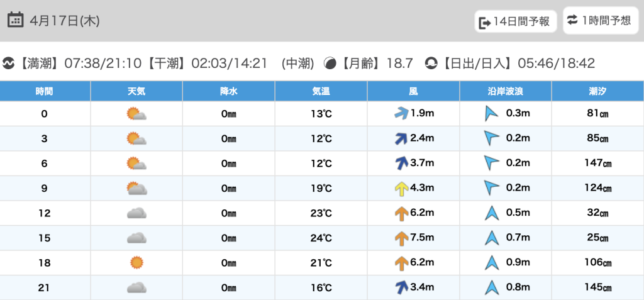Click the sunrise icon before 日出/日入
Screen dimensions: 644x300
431,64
